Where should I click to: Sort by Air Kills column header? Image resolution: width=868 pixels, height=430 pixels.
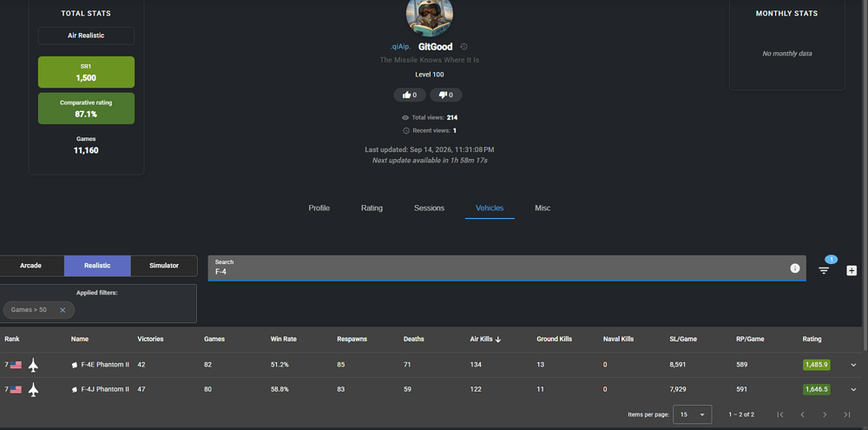point(485,339)
